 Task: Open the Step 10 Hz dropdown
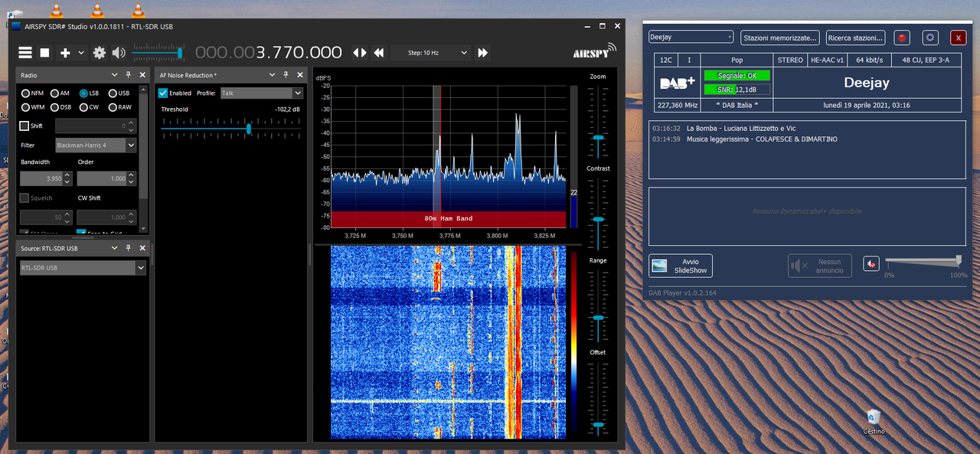[430, 53]
